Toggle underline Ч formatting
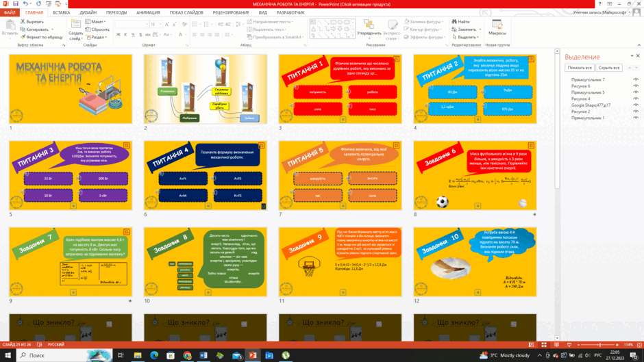This screenshot has width=644, height=362. point(133,35)
